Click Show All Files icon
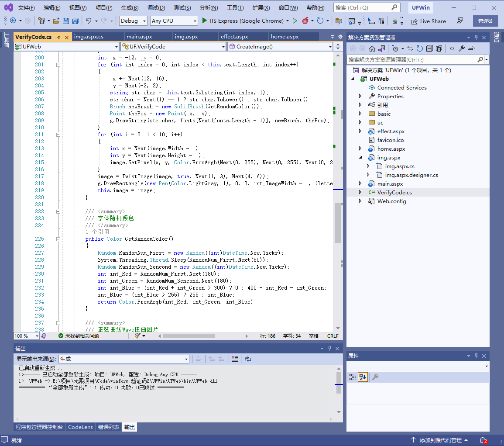 [439, 48]
